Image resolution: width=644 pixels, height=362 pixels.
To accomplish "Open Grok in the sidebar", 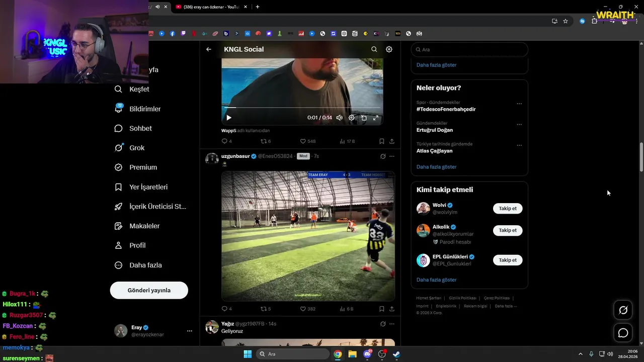I will pos(130,148).
